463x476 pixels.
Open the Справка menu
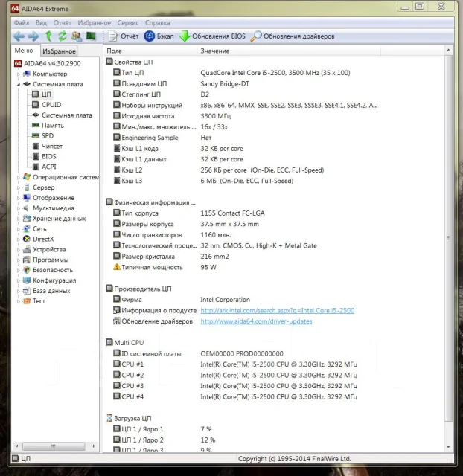(x=157, y=23)
